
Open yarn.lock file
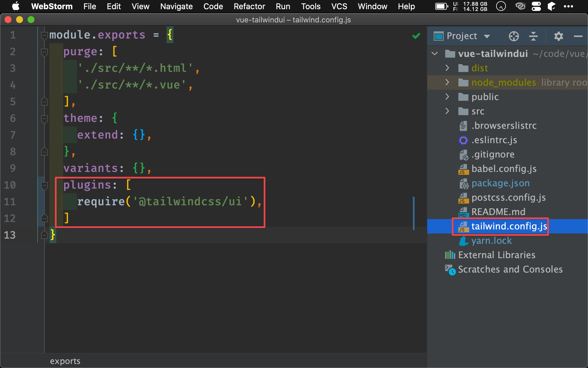[x=492, y=241]
